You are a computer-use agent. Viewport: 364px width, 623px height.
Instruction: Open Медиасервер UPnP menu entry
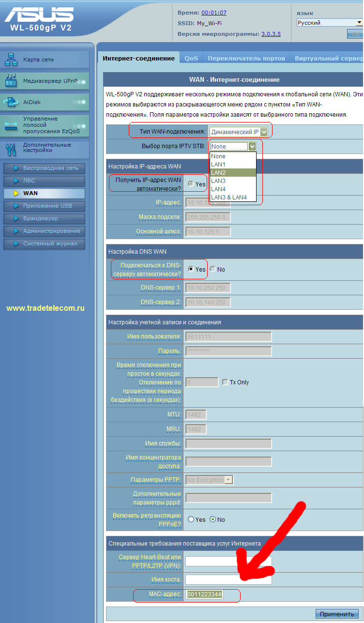[45, 81]
